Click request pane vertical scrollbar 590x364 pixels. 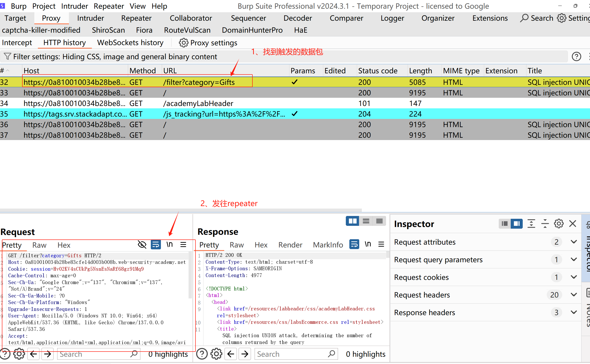point(190,274)
